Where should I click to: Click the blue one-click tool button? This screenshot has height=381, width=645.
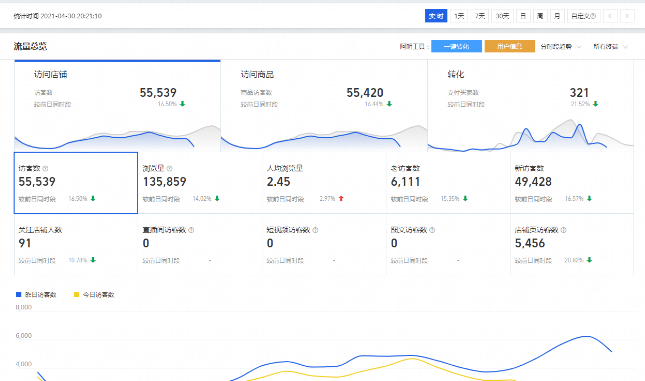tap(457, 46)
